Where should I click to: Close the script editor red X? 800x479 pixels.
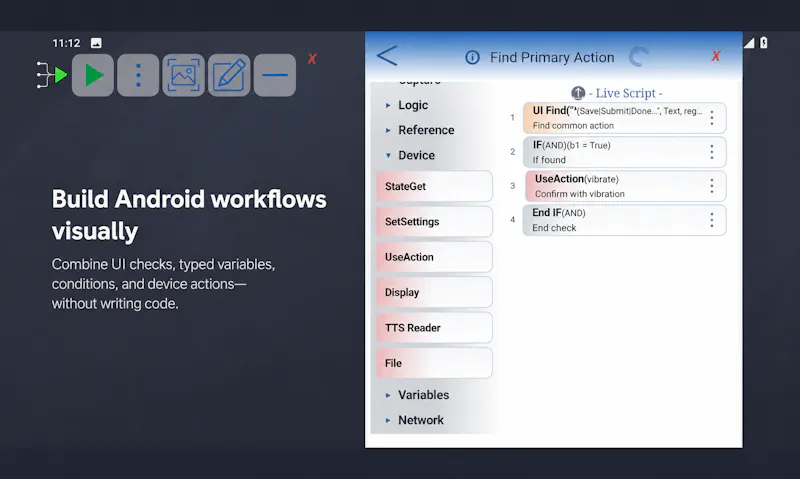point(716,56)
